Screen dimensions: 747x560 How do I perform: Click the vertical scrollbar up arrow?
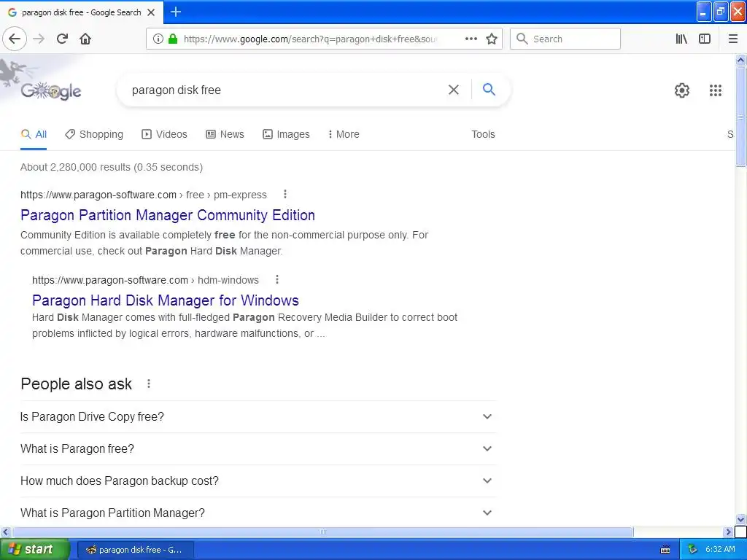tap(741, 60)
